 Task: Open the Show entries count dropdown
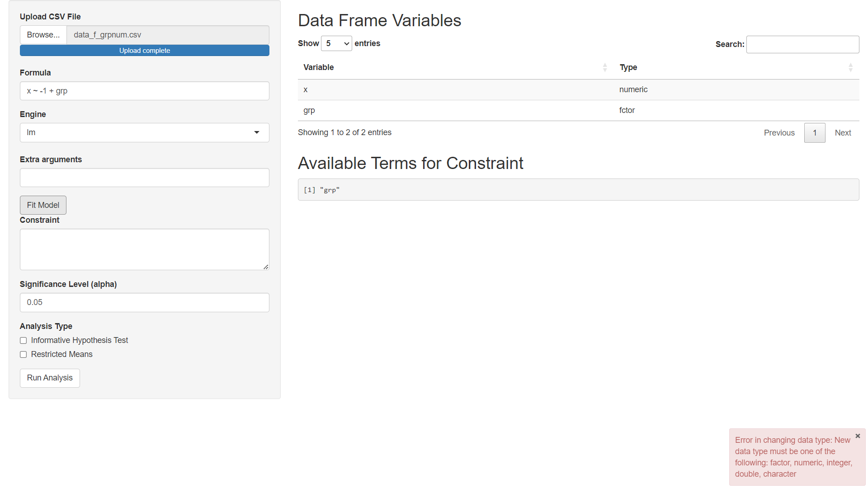pos(336,43)
